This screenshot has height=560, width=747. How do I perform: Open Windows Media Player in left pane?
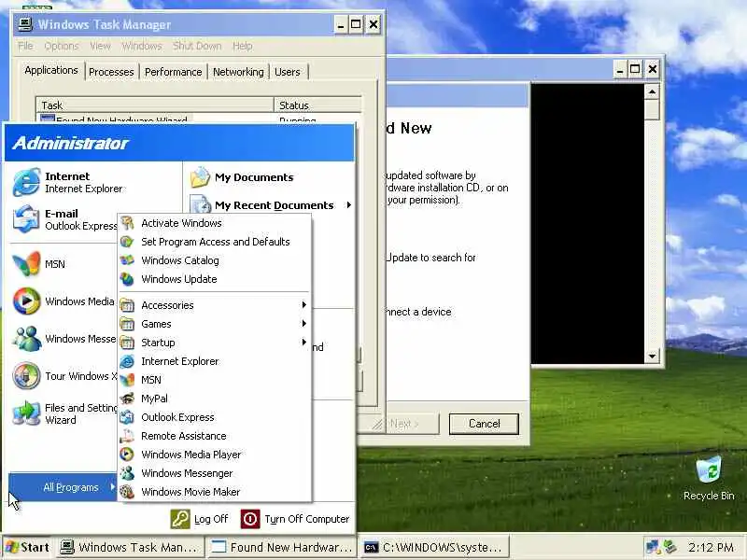64,301
